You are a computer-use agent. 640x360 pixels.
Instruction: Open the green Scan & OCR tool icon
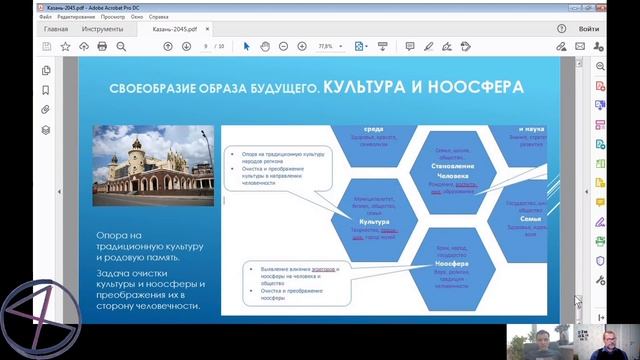click(600, 241)
